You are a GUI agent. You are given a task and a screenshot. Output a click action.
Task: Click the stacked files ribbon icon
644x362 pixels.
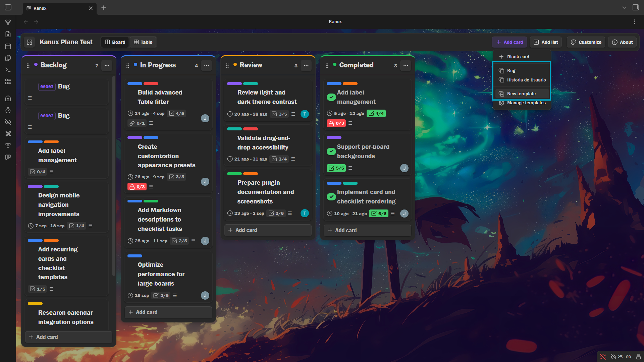click(8, 58)
